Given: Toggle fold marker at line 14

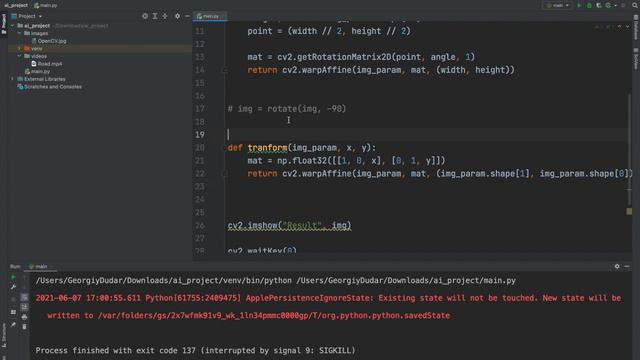Looking at the screenshot, I should tap(224, 70).
